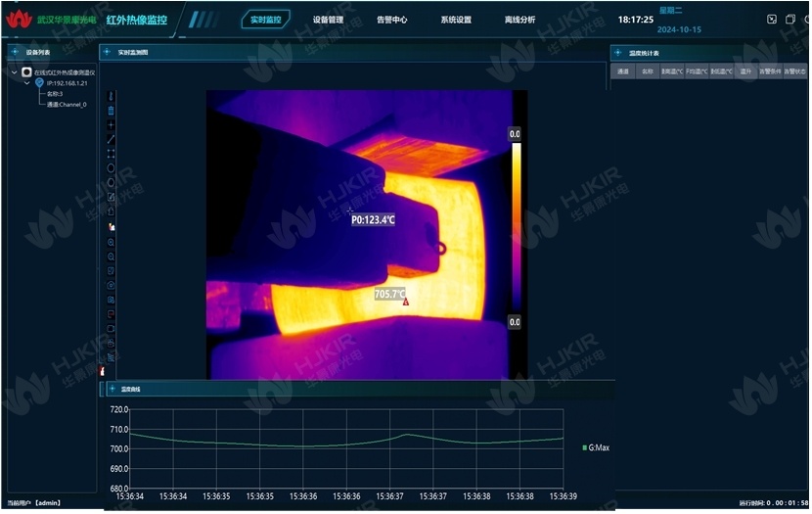
Task: Click the P0:123.4°C point label
Action: (373, 220)
